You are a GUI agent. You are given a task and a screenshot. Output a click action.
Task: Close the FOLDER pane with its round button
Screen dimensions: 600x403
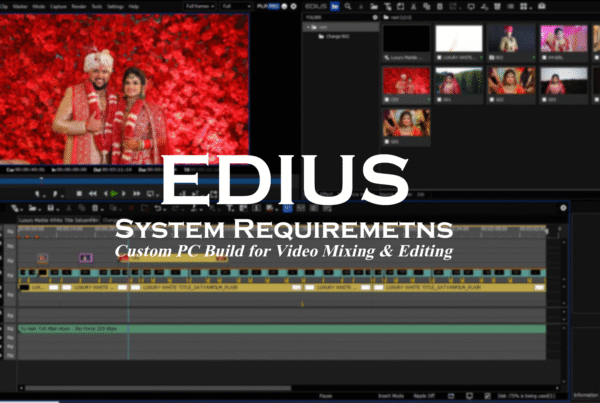375,17
